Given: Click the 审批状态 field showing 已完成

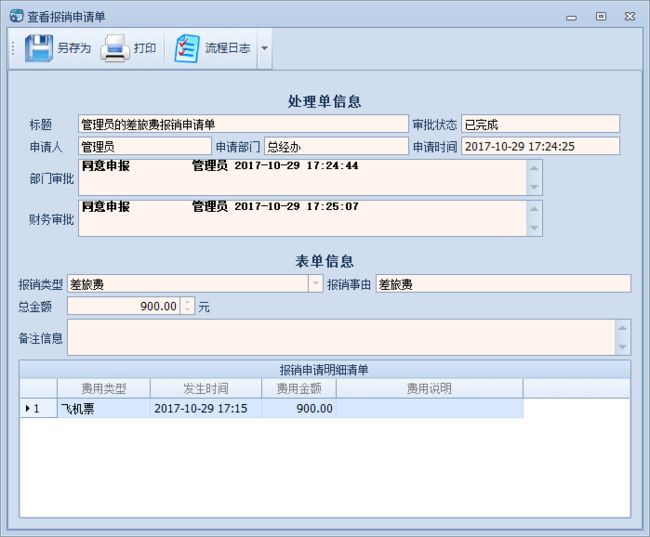Looking at the screenshot, I should (540, 124).
